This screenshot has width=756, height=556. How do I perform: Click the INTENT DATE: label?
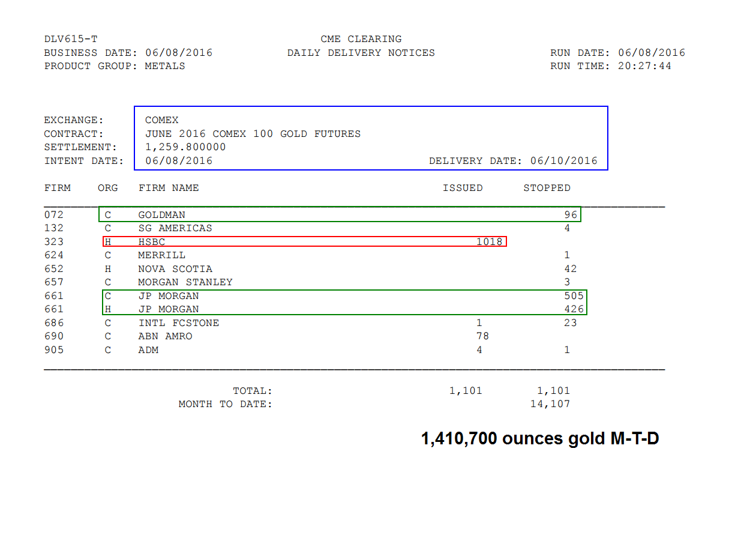point(84,161)
